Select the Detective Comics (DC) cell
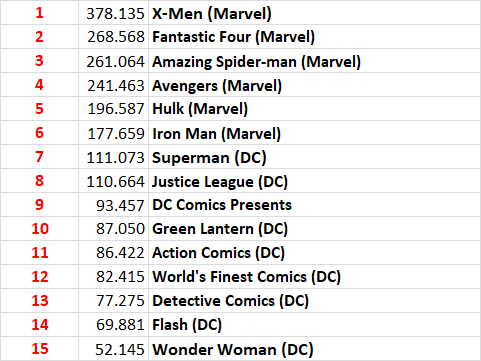This screenshot has width=481, height=361. [314, 301]
